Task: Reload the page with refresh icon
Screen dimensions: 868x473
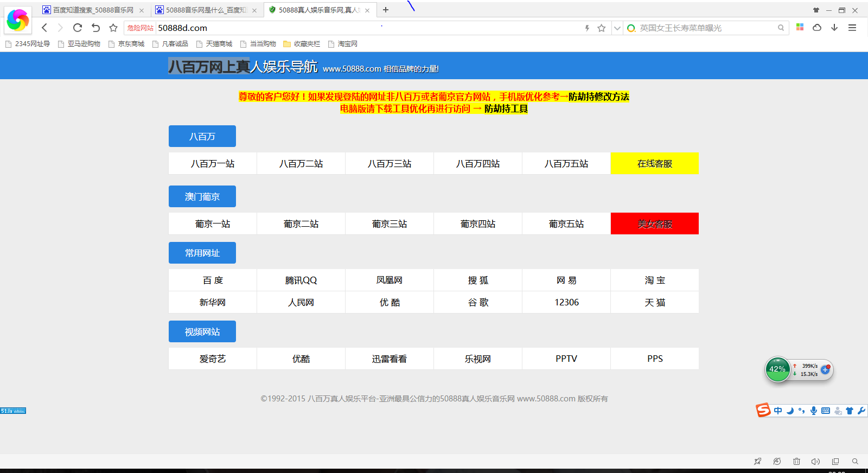Action: pos(78,28)
